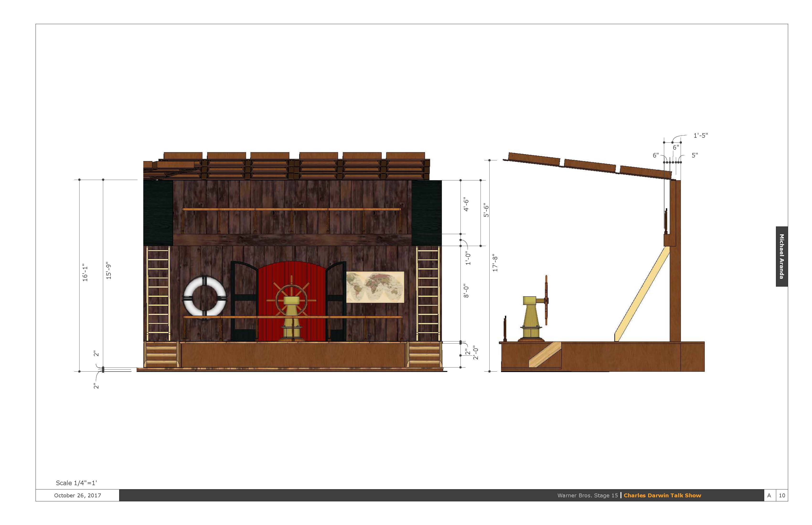Click the page number 10 box
The height and width of the screenshot is (525, 812).
[782, 495]
